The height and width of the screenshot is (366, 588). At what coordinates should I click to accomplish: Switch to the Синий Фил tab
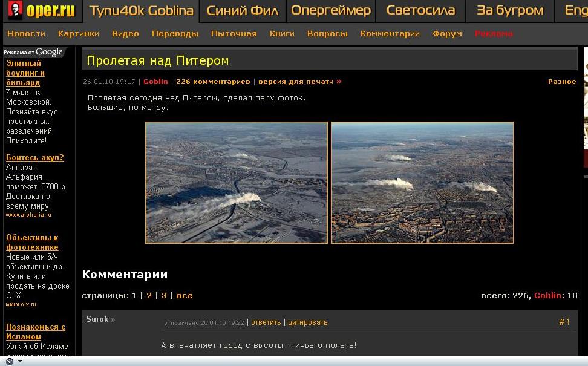[x=243, y=11]
